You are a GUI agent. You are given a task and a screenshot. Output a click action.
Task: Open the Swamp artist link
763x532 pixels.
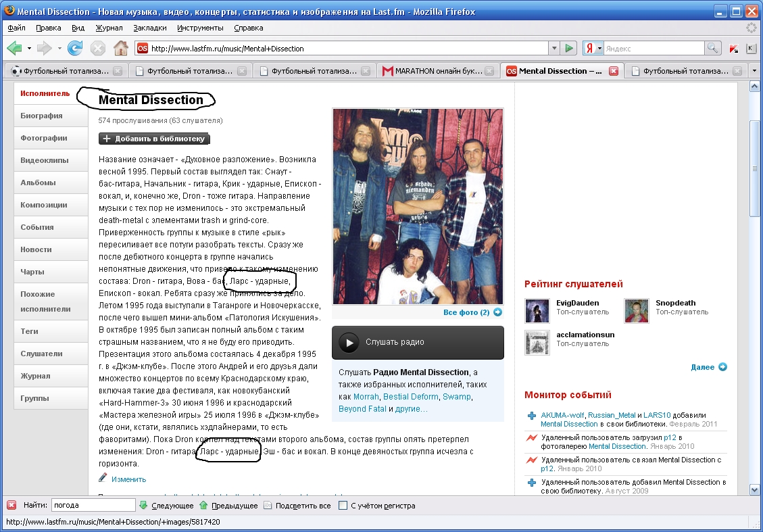[x=456, y=397]
